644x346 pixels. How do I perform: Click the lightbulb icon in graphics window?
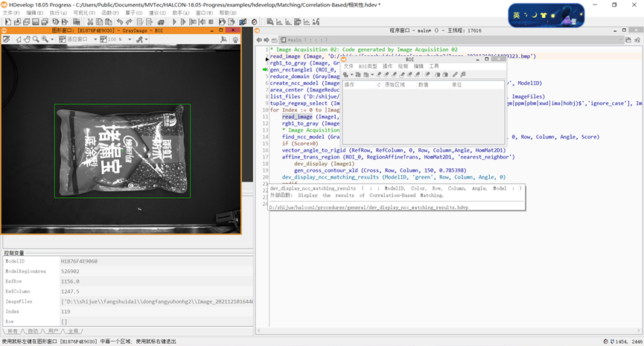tap(235, 39)
